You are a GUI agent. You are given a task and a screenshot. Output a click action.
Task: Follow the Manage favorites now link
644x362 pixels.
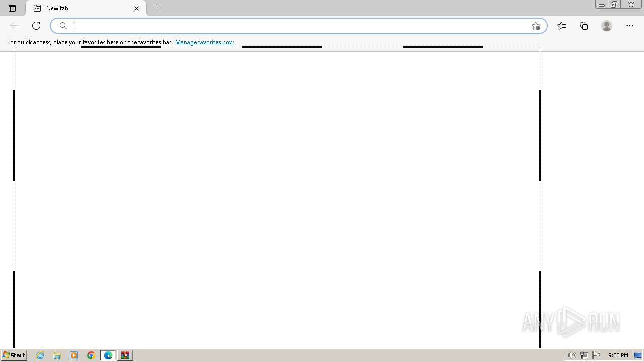tap(204, 42)
